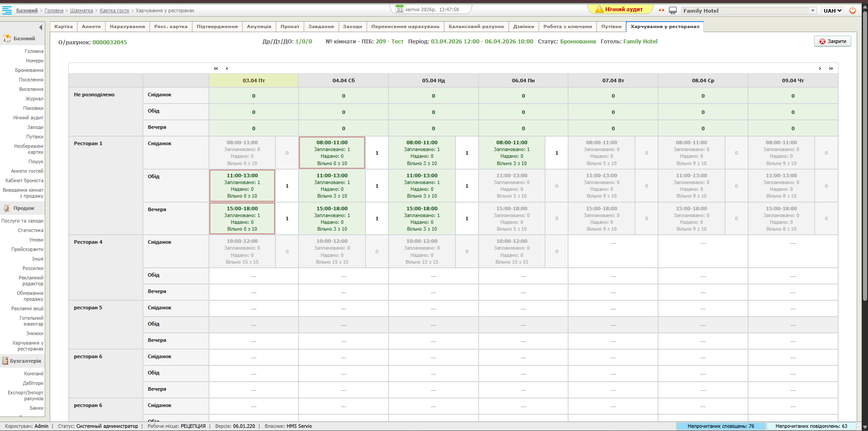Open the UAH currency dropdown

click(x=832, y=10)
